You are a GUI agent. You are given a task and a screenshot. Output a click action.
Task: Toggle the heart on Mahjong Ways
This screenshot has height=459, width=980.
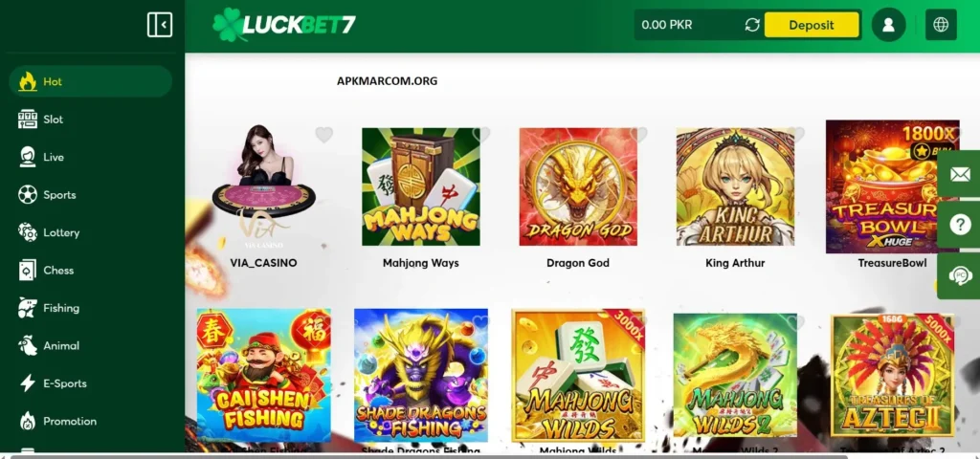[480, 134]
